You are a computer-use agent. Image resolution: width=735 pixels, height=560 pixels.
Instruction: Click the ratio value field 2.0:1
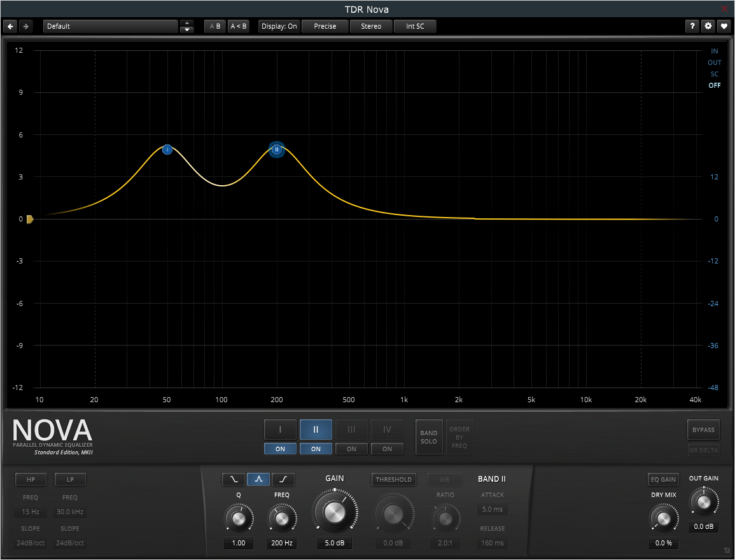[x=445, y=543]
